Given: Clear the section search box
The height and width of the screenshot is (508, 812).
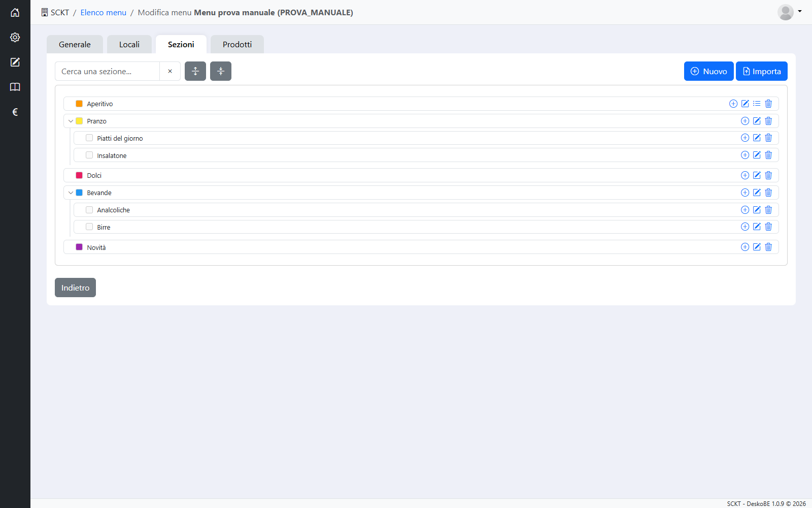Looking at the screenshot, I should click(x=170, y=71).
